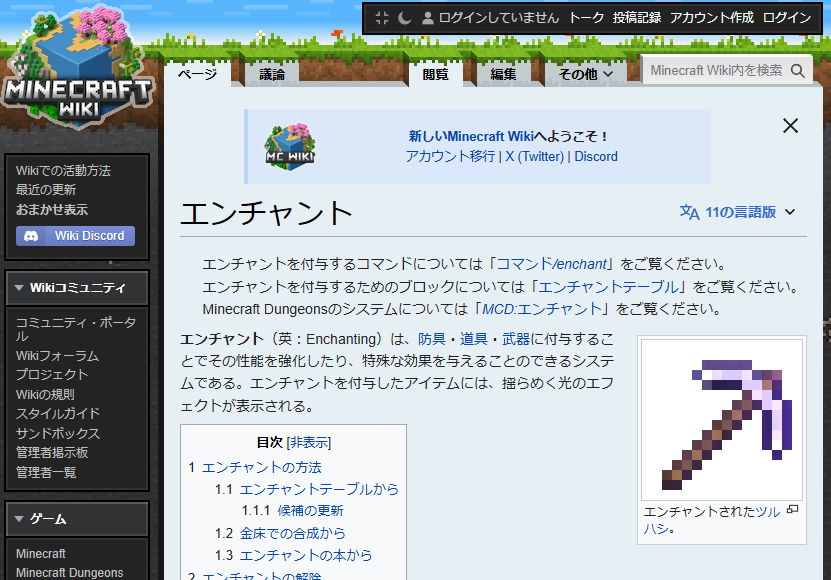Click the Discord logo icon in sidebar
831x580 pixels.
click(31, 236)
